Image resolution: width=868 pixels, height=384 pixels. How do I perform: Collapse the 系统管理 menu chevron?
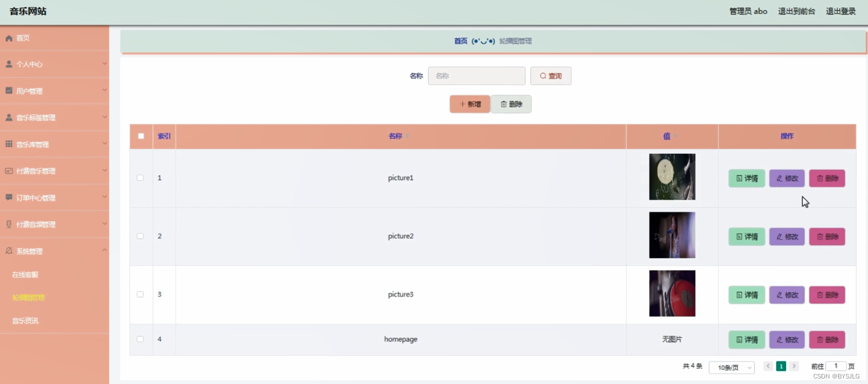tap(104, 250)
